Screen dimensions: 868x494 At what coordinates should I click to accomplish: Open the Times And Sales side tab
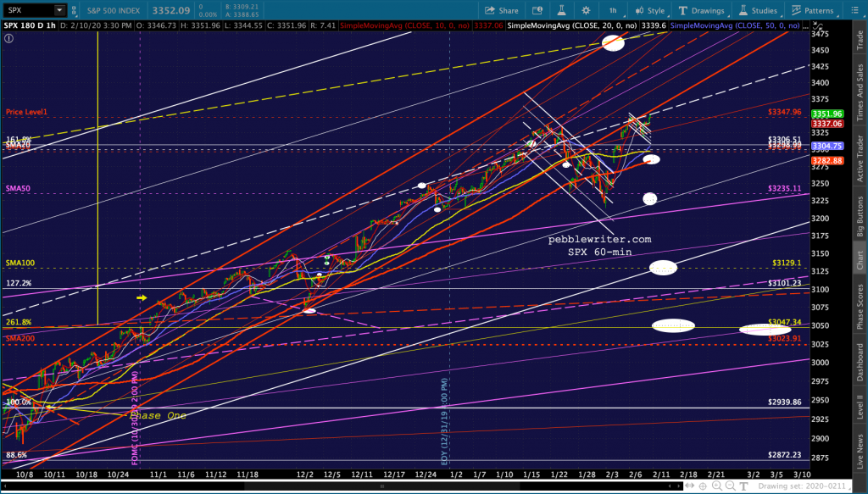(860, 89)
